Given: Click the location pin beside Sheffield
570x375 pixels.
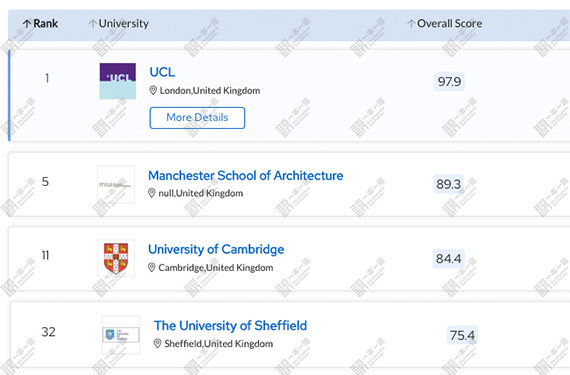Looking at the screenshot, I should click(157, 343).
